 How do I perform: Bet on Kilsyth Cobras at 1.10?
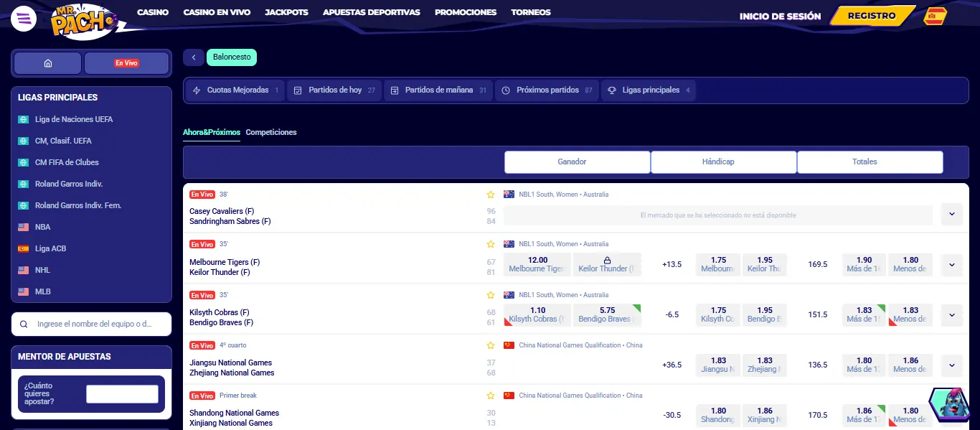click(x=537, y=314)
